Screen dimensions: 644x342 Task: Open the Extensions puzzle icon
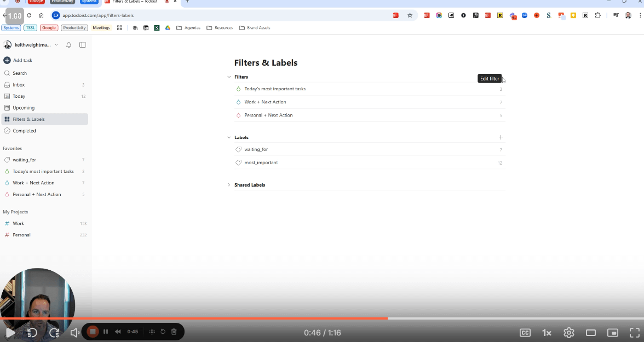click(598, 15)
